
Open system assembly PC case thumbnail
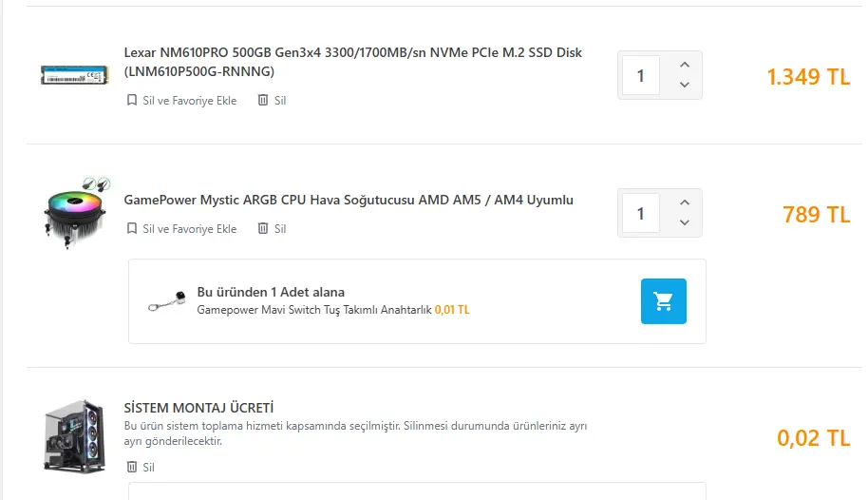(x=74, y=436)
